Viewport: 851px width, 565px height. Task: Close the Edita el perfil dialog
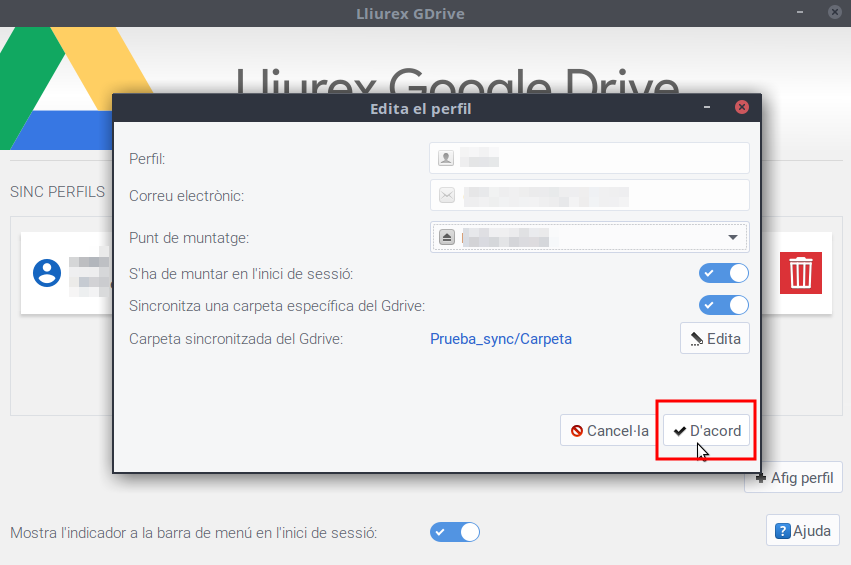tap(741, 108)
